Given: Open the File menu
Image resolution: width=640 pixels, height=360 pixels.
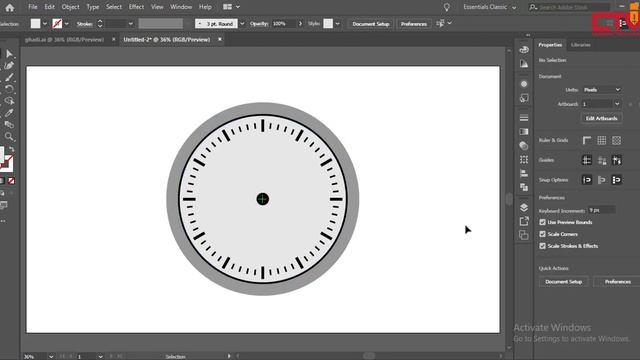Looking at the screenshot, I should (33, 7).
